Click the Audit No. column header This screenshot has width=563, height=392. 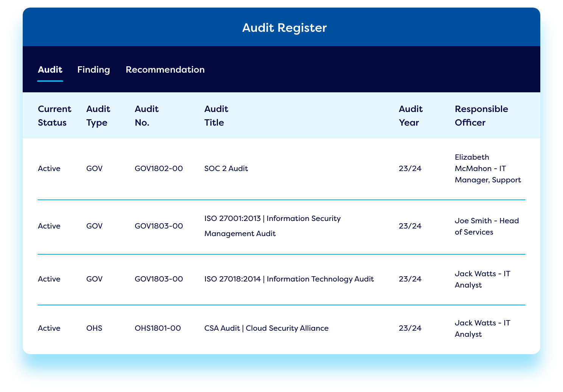[x=146, y=116]
